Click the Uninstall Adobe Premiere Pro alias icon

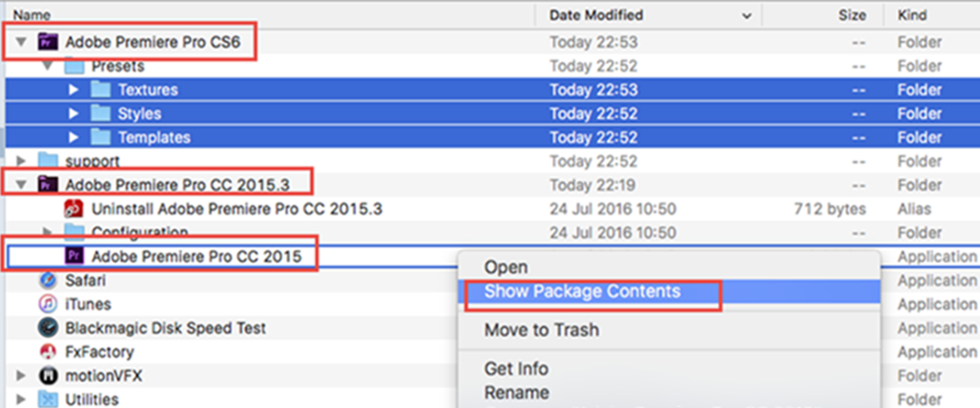(74, 208)
